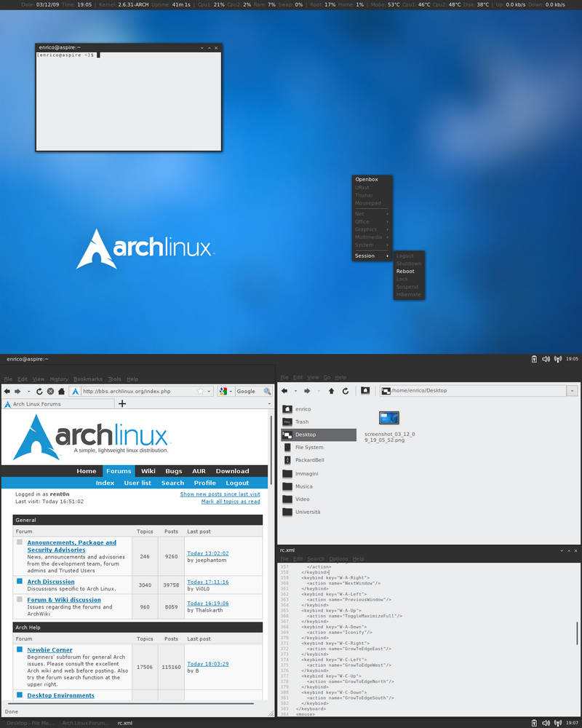Click the file manager refresh icon

point(344,390)
